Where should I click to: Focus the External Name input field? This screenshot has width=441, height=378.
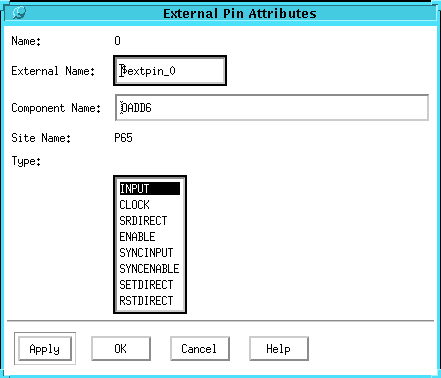click(x=170, y=71)
